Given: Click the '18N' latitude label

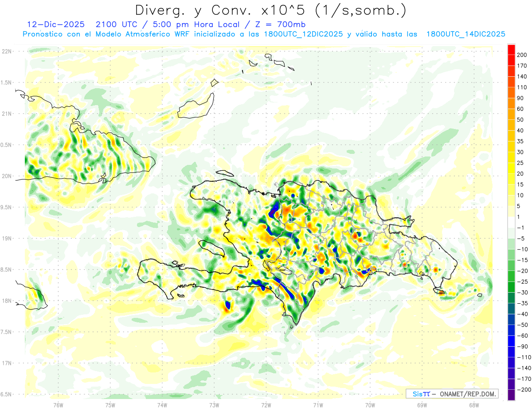Looking at the screenshot, I should [x=7, y=301].
